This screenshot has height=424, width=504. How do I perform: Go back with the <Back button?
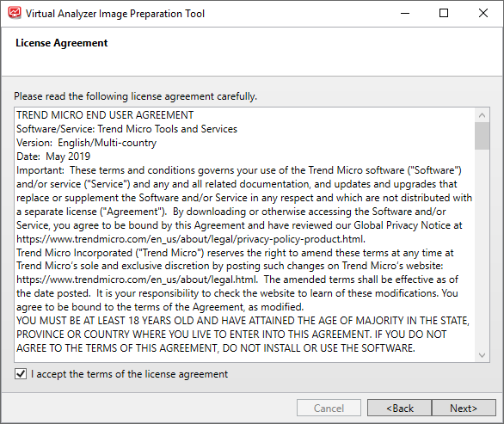[x=400, y=408]
